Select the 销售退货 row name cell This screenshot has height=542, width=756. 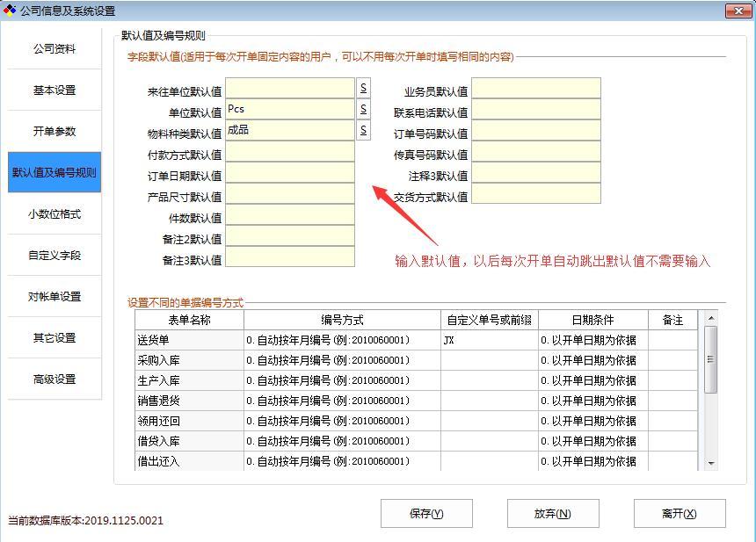(190, 401)
